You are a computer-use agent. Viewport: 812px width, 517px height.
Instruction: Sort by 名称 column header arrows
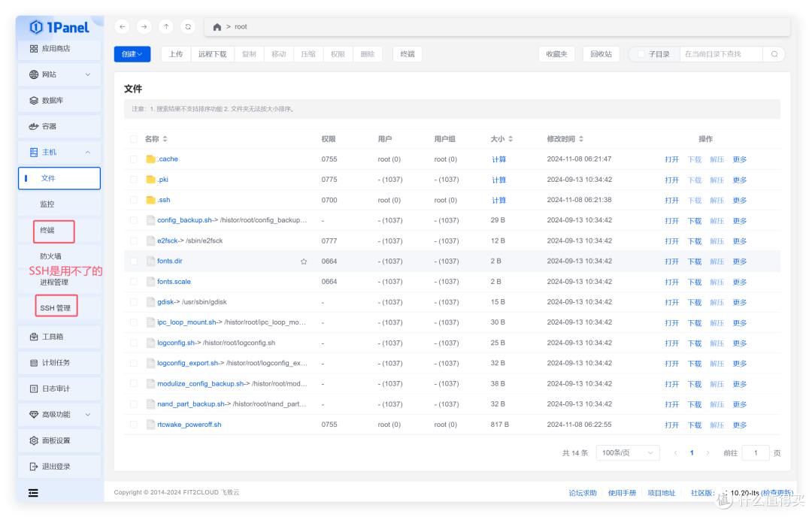[165, 139]
